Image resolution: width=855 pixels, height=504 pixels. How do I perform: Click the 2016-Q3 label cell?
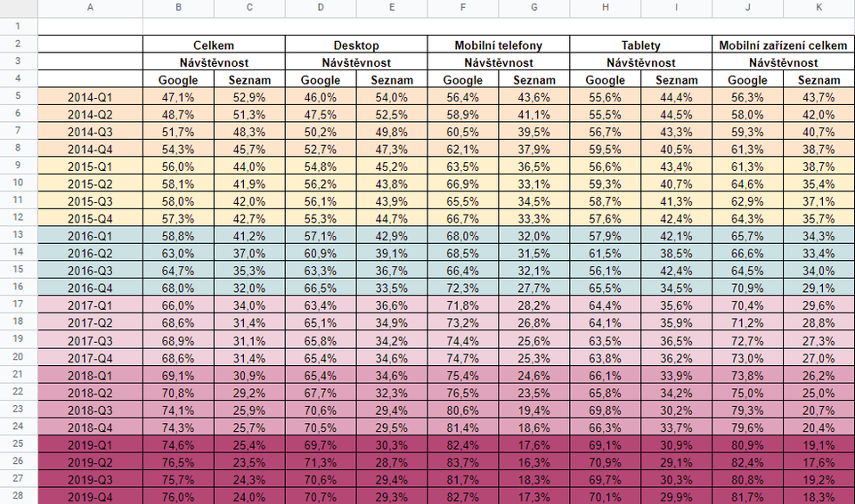tap(91, 270)
